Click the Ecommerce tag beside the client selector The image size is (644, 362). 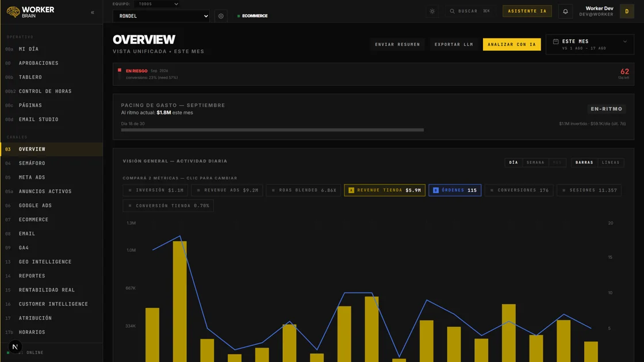click(252, 16)
